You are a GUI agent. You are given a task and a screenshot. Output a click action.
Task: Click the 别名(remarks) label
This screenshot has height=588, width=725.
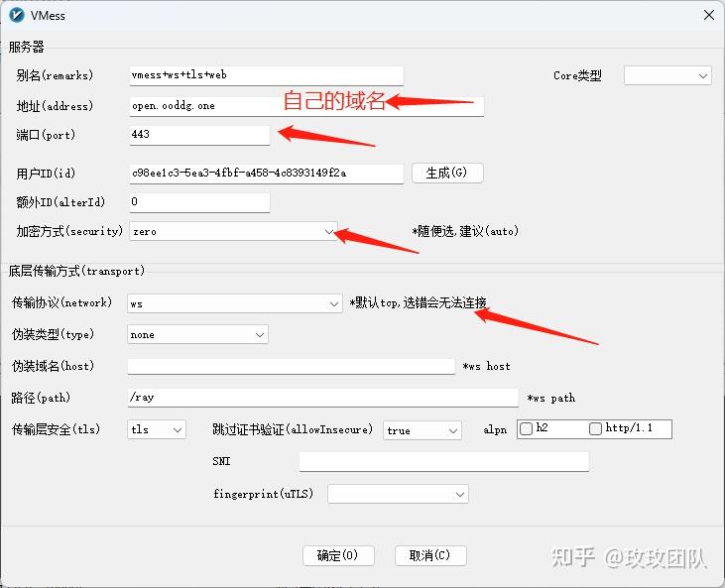click(55, 75)
